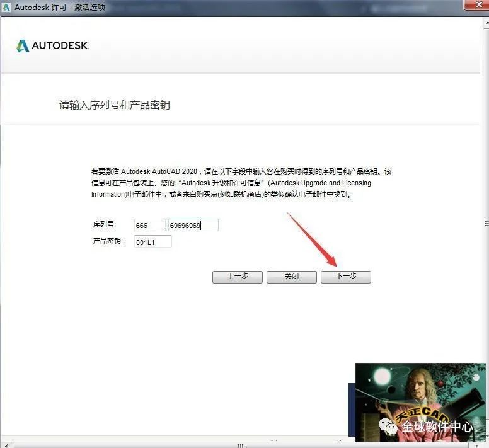489x448 pixels.
Task: Click the product key field containing 001L1
Action: [152, 241]
